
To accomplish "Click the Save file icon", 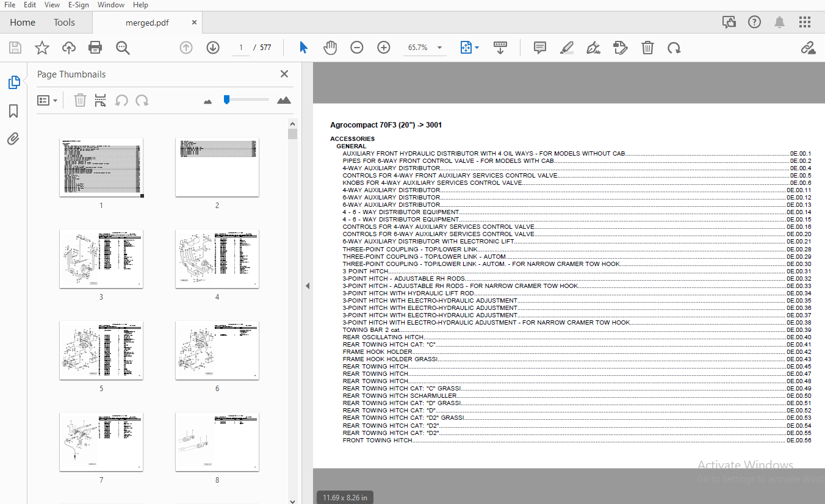I will pyautogui.click(x=15, y=48).
